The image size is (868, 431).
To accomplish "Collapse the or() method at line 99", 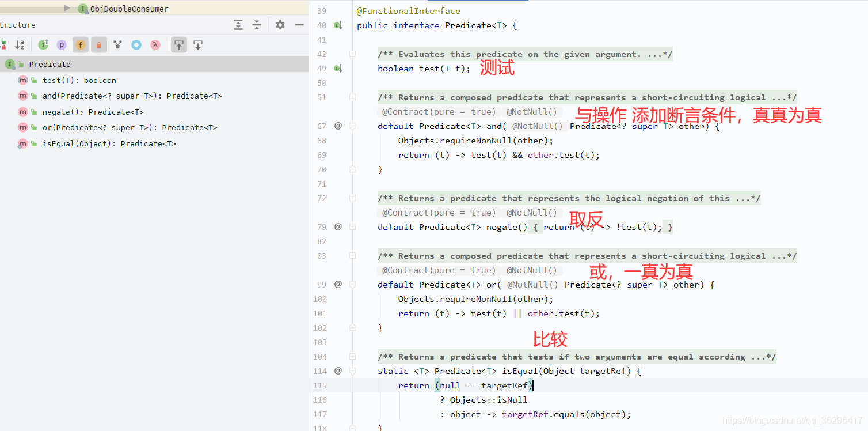I will coord(353,285).
